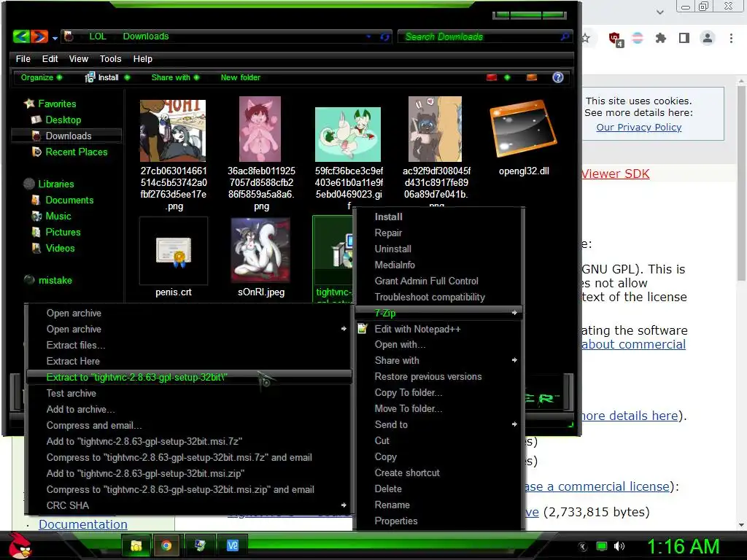Select Grant Admin Full Control
Viewport: 747px width, 560px height.
pos(426,281)
